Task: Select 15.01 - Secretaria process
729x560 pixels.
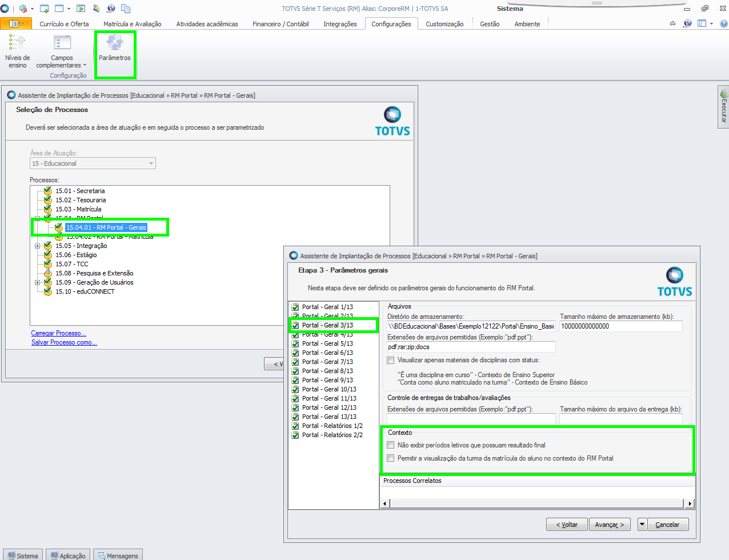Action: tap(80, 191)
